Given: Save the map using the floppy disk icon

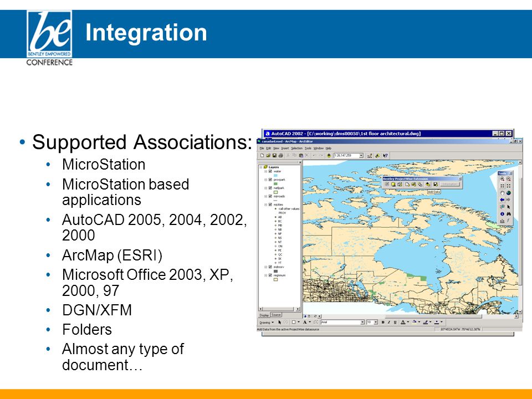Looking at the screenshot, I should 274,156.
